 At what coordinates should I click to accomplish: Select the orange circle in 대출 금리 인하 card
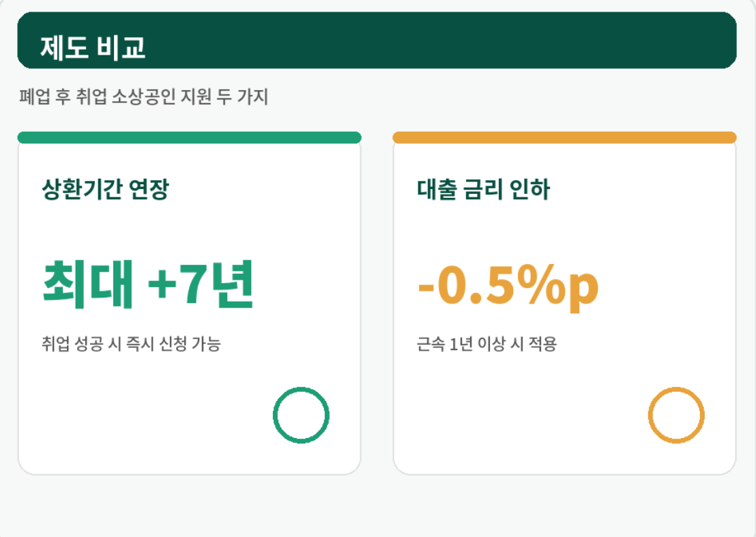pyautogui.click(x=676, y=415)
